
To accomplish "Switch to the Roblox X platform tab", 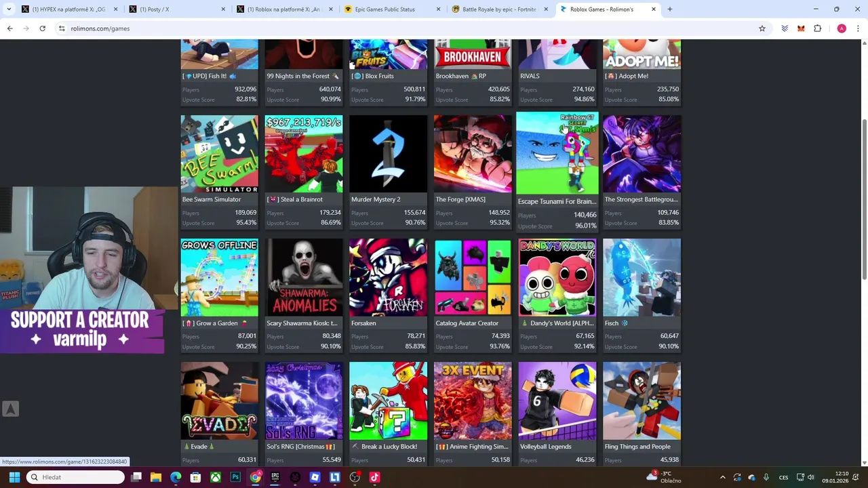I will (285, 9).
